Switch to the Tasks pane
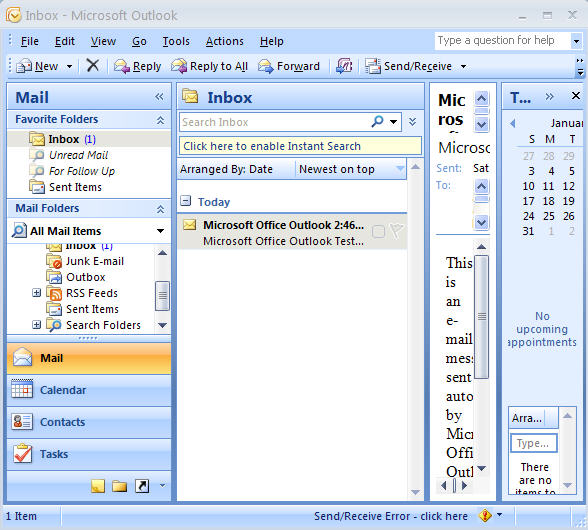The height and width of the screenshot is (530, 588). 89,454
